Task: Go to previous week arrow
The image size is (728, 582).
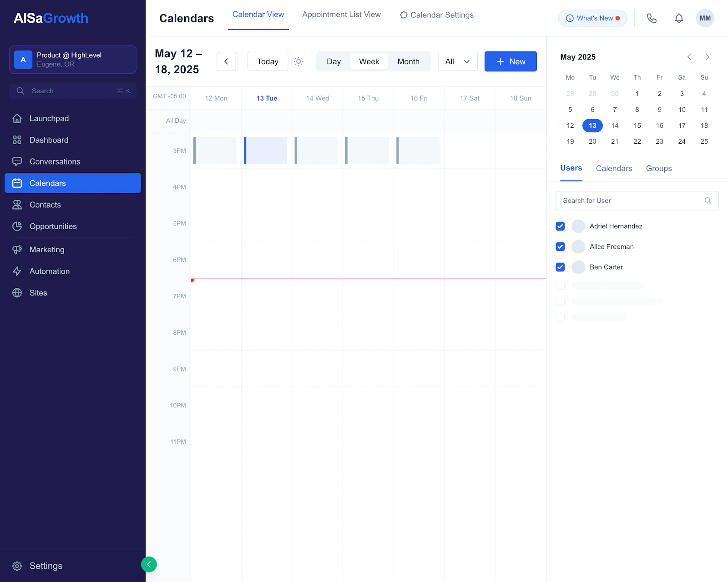Action: pyautogui.click(x=227, y=61)
